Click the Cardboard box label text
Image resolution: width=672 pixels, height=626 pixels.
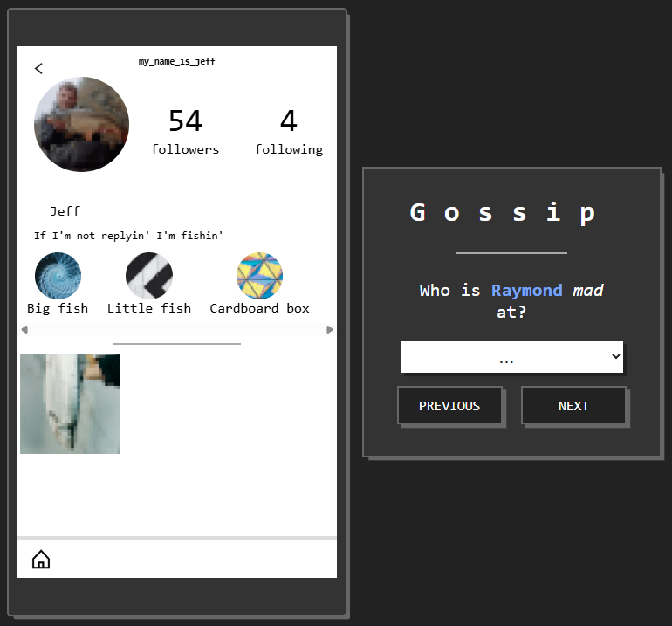point(260,308)
